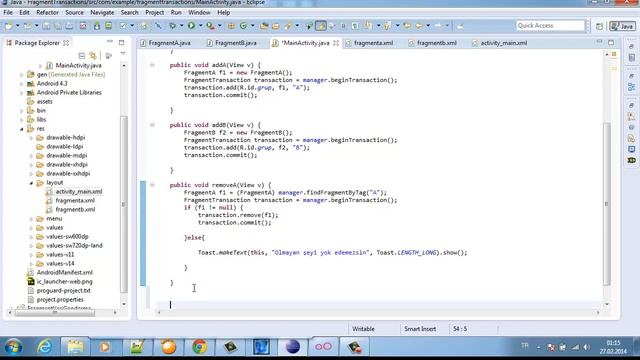This screenshot has height=360, width=640.
Task: Click the Open Type folder icon
Action: tap(264, 26)
